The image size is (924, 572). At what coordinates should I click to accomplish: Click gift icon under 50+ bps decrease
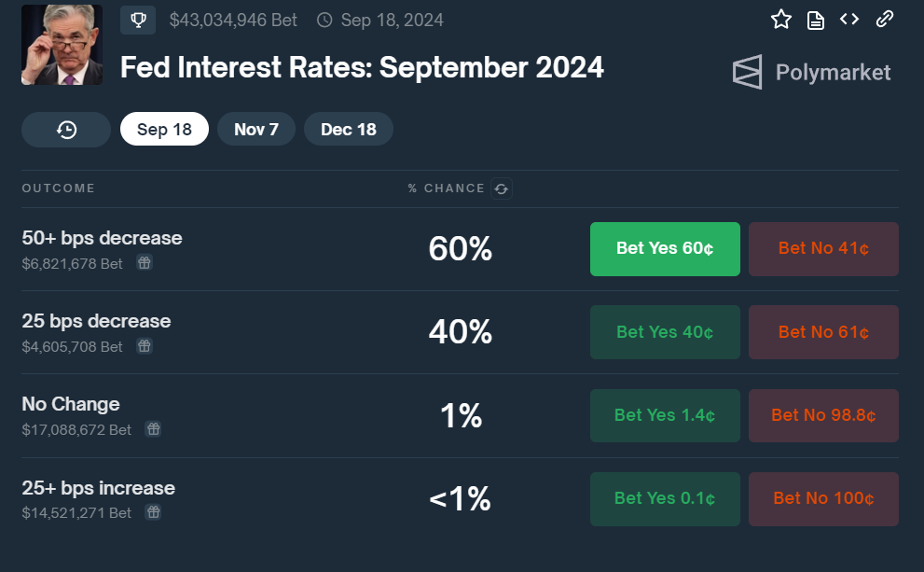click(x=145, y=263)
